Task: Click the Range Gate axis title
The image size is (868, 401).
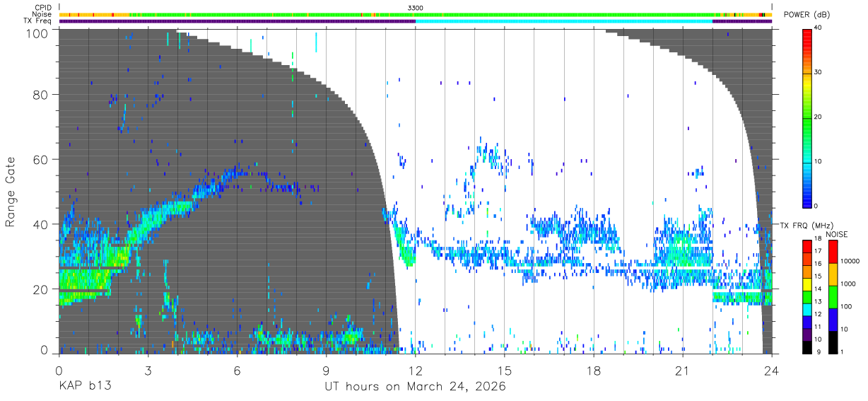Action: 11,192
